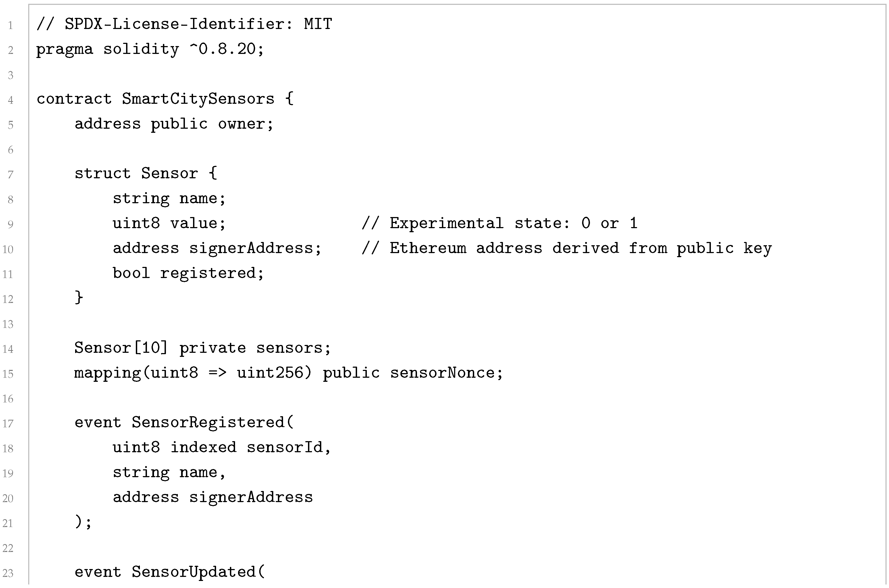Screen dimensions: 889x588
Task: Click line number 1 in the gutter
Action: [11, 25]
